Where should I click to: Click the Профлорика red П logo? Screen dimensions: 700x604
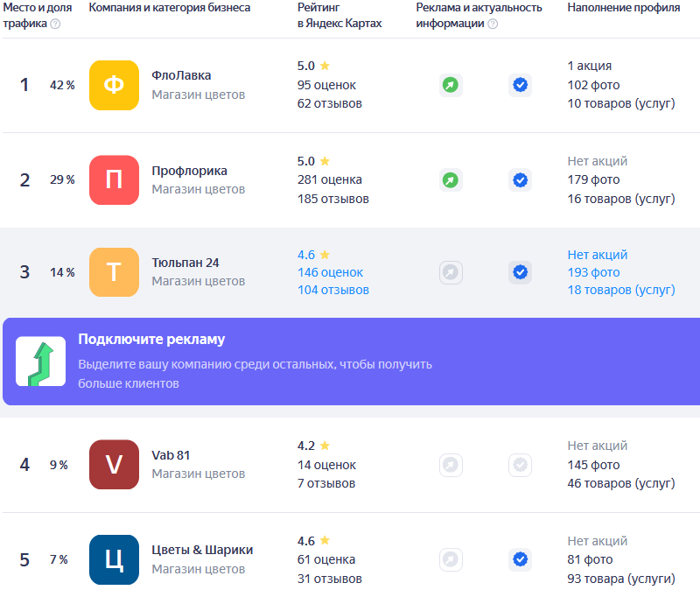point(114,180)
